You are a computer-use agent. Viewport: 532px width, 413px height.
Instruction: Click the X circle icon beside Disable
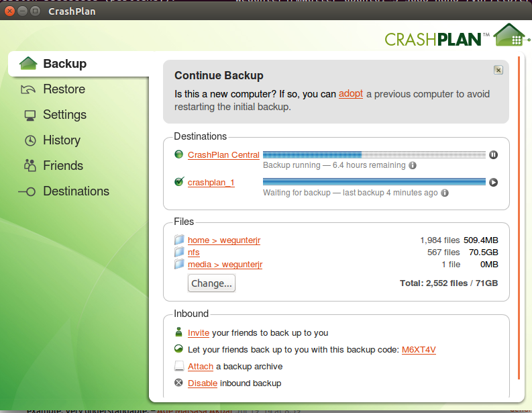pyautogui.click(x=179, y=383)
